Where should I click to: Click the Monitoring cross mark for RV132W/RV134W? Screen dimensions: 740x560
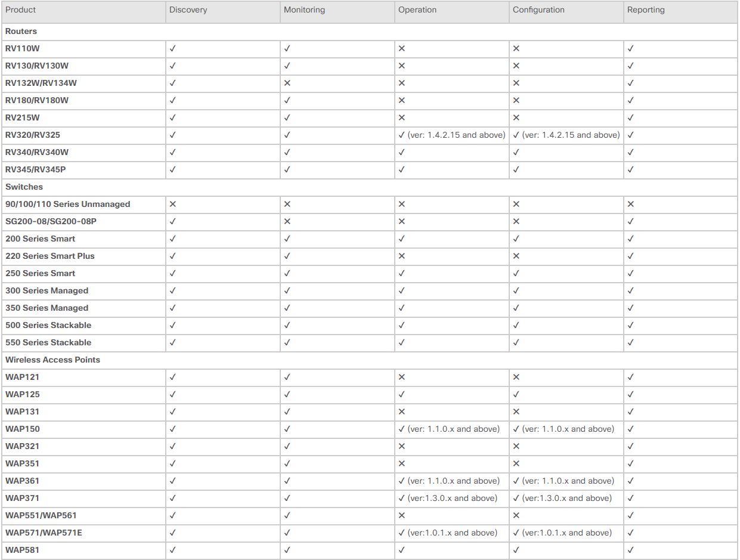pos(287,83)
